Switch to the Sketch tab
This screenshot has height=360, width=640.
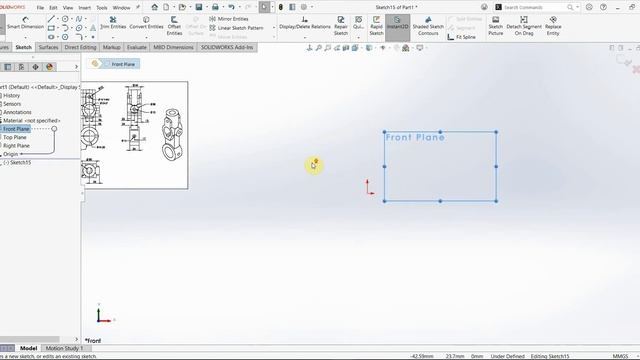[x=24, y=47]
